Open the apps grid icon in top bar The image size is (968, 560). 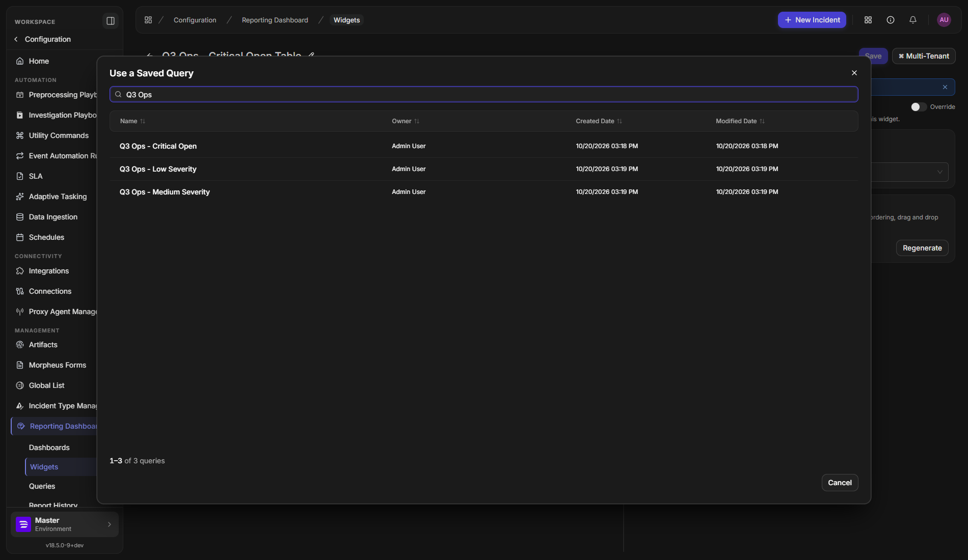[868, 20]
